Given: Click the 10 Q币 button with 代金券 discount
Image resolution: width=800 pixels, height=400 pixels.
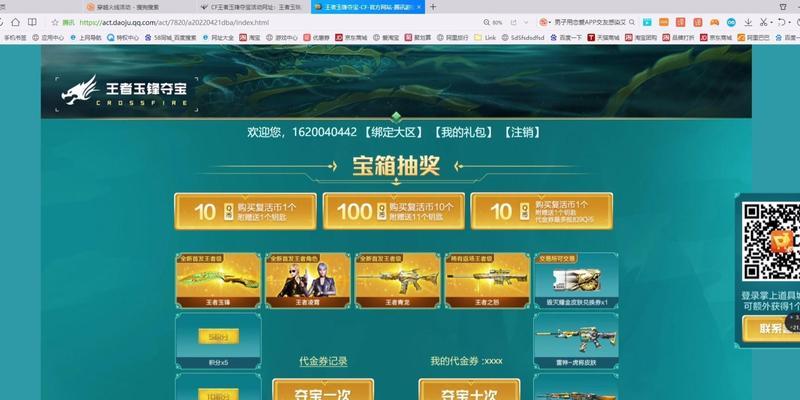Looking at the screenshot, I should point(541,211).
